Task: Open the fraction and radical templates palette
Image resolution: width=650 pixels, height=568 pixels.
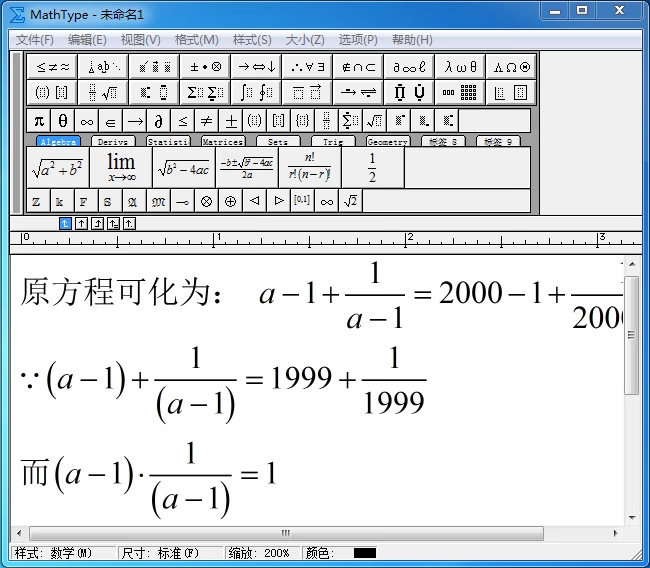Action: 104,93
